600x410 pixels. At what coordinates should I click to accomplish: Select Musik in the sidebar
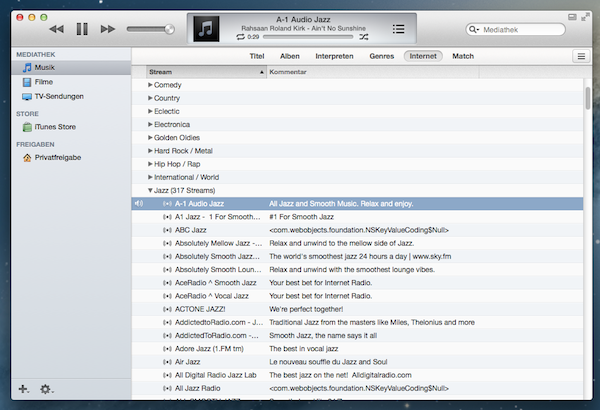point(71,68)
